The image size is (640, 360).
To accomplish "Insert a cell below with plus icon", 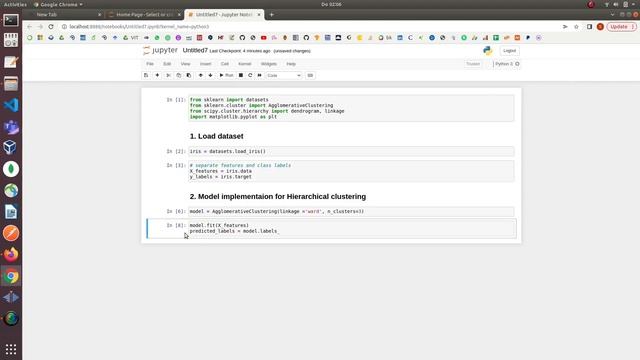I will 157,76.
